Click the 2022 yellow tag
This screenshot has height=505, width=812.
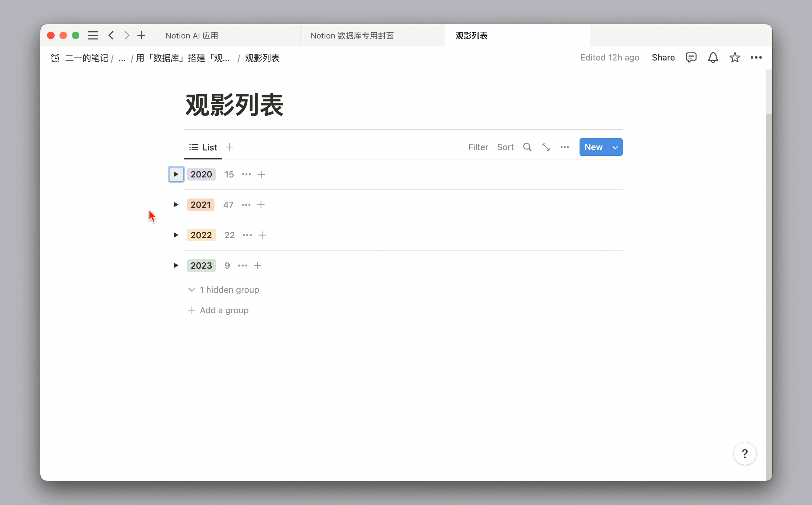pyautogui.click(x=201, y=235)
